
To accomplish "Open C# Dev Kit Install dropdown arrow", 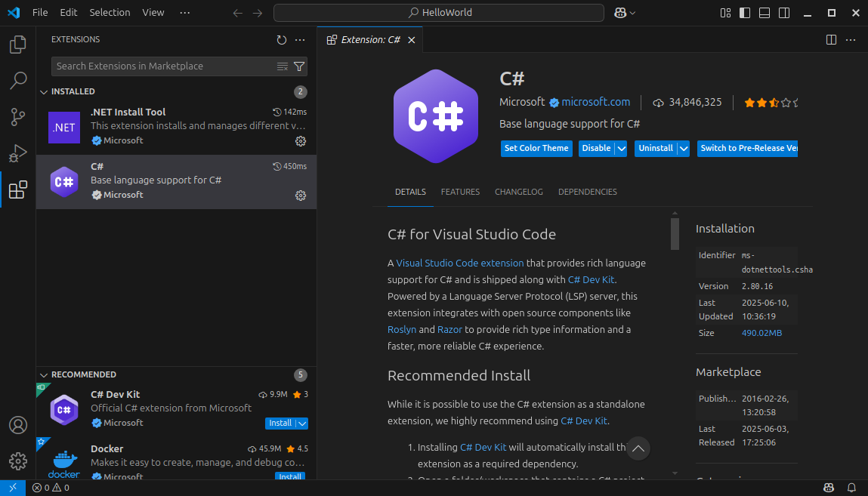I will (302, 424).
